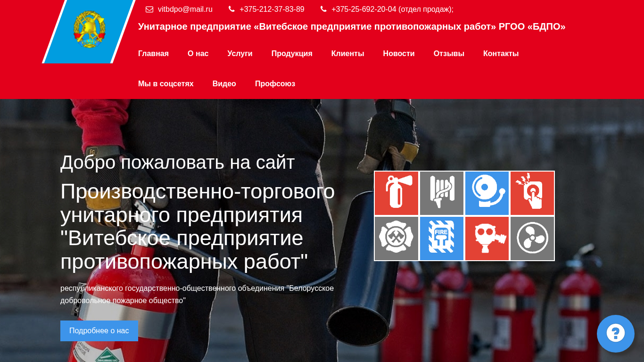
Task: Click the Подробнее о нас button
Action: [99, 331]
